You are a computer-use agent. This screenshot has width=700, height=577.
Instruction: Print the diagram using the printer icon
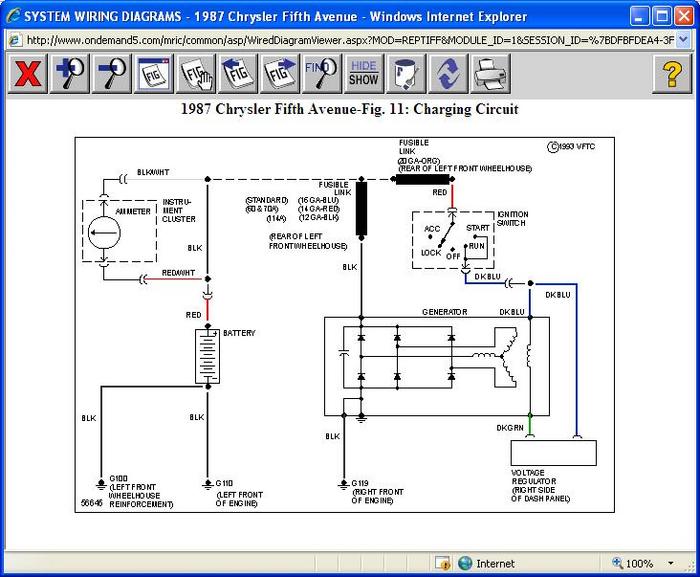pyautogui.click(x=490, y=74)
